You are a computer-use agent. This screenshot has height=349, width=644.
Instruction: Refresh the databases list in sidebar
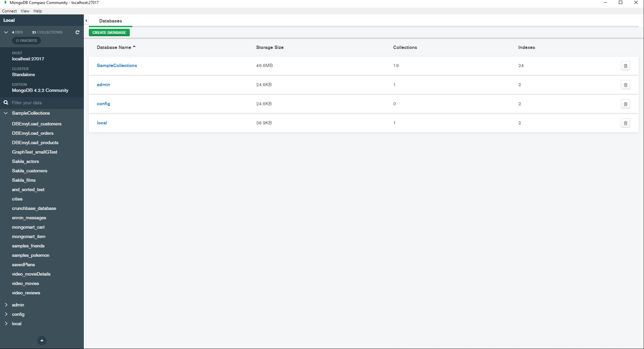pyautogui.click(x=77, y=32)
